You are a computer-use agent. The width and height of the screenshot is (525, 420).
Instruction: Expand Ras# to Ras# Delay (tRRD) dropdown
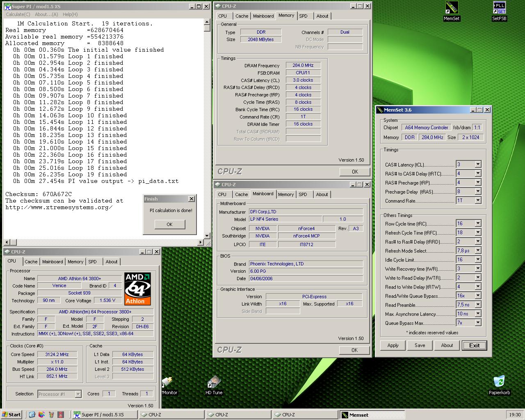coord(478,242)
